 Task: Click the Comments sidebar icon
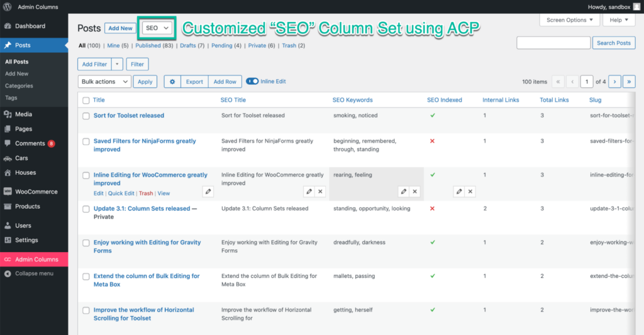[8, 143]
